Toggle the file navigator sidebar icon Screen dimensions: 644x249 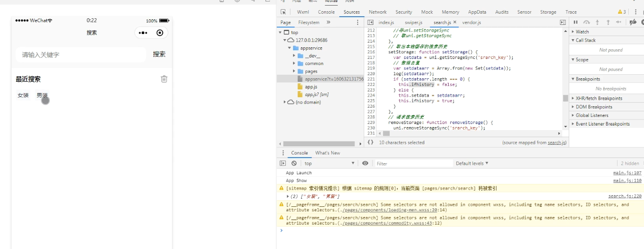click(x=370, y=22)
